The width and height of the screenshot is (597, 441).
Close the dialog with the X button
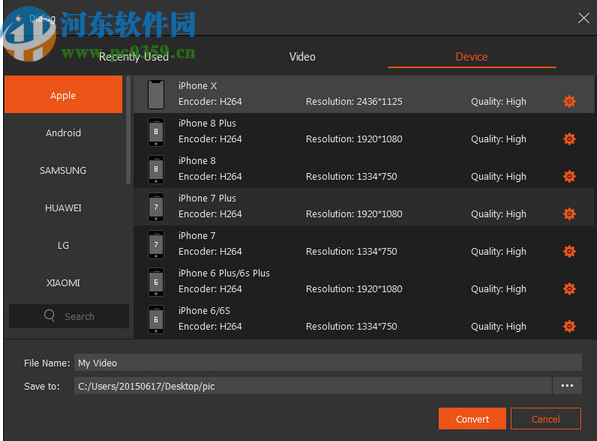tap(583, 18)
